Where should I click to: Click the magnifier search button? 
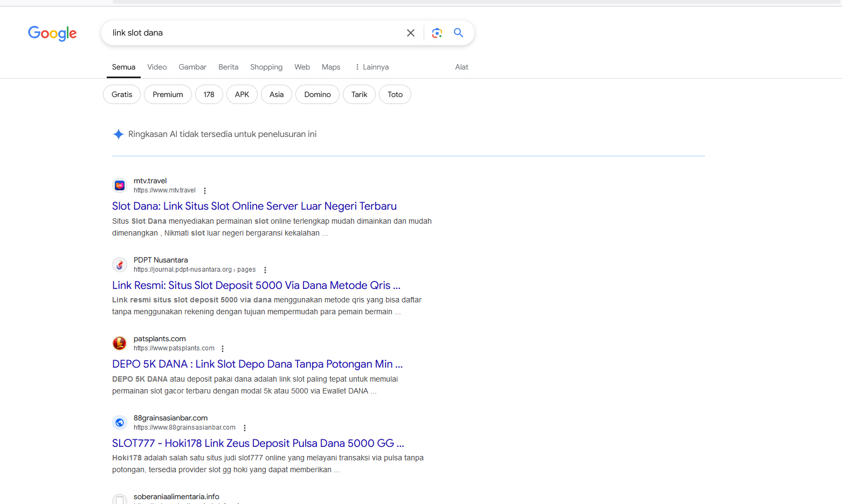[x=458, y=33]
